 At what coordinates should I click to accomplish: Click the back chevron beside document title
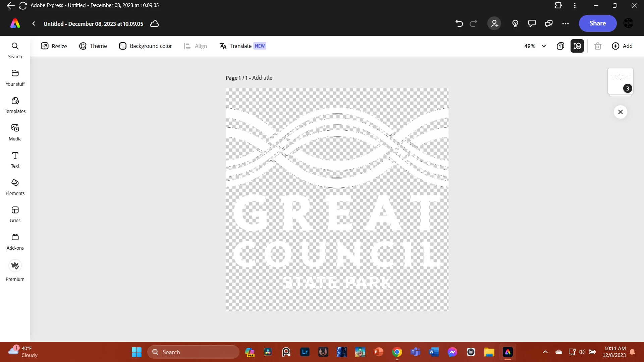[34, 23]
